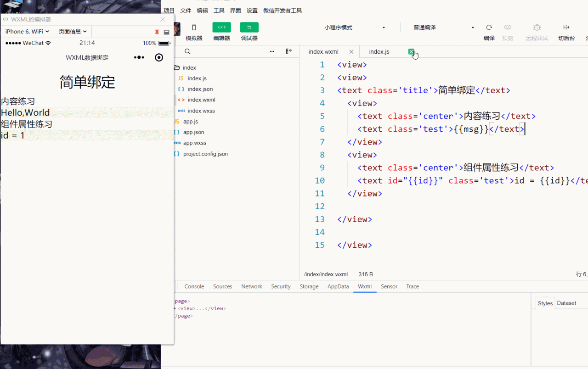Select the Styles side tab
588x369 pixels.
(545, 303)
